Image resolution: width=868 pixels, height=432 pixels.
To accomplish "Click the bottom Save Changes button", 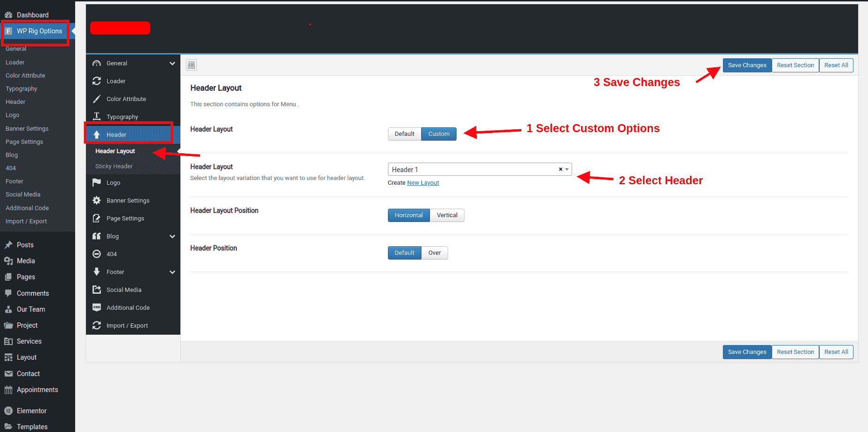I will tap(747, 352).
